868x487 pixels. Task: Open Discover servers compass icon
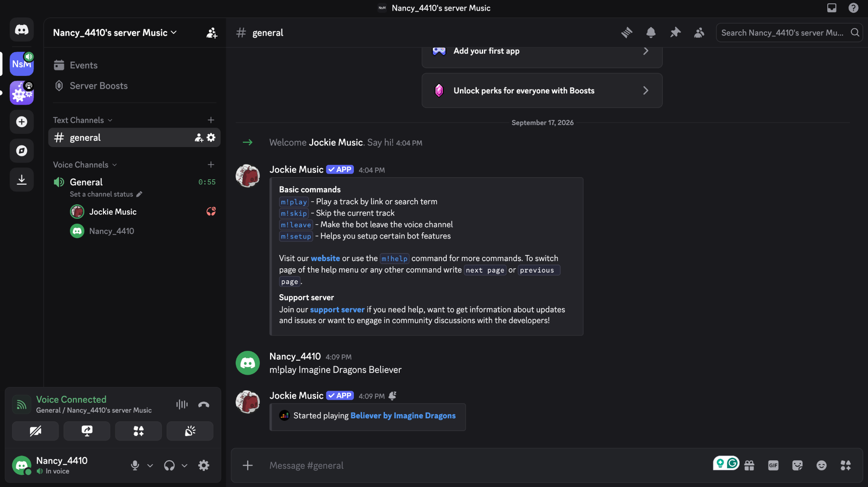click(22, 150)
